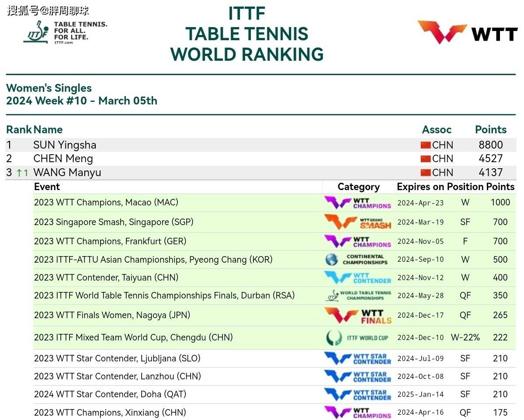Click the WTT Grand Smash category logo
Viewport: 524px width, 420px height.
[357, 222]
